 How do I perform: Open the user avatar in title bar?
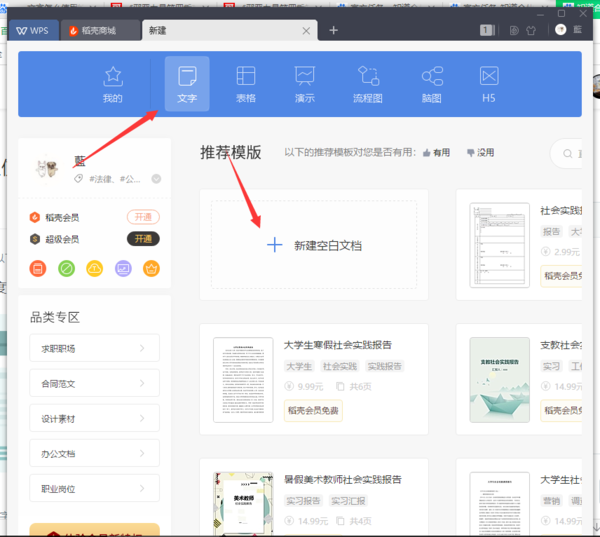click(x=561, y=30)
